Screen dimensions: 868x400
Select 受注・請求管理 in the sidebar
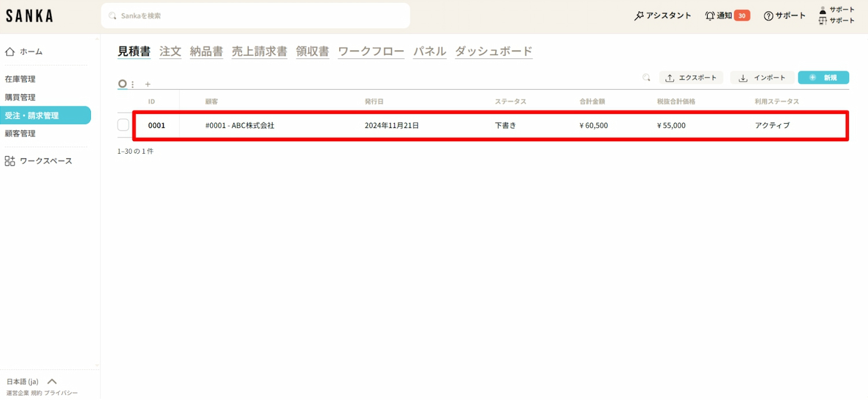coord(45,115)
